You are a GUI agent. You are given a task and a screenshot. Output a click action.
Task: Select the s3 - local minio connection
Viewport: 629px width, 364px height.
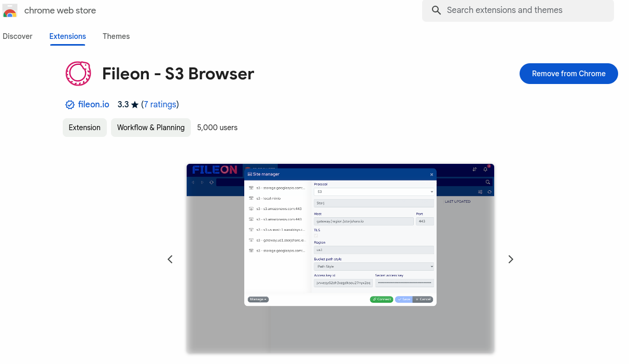[269, 198]
